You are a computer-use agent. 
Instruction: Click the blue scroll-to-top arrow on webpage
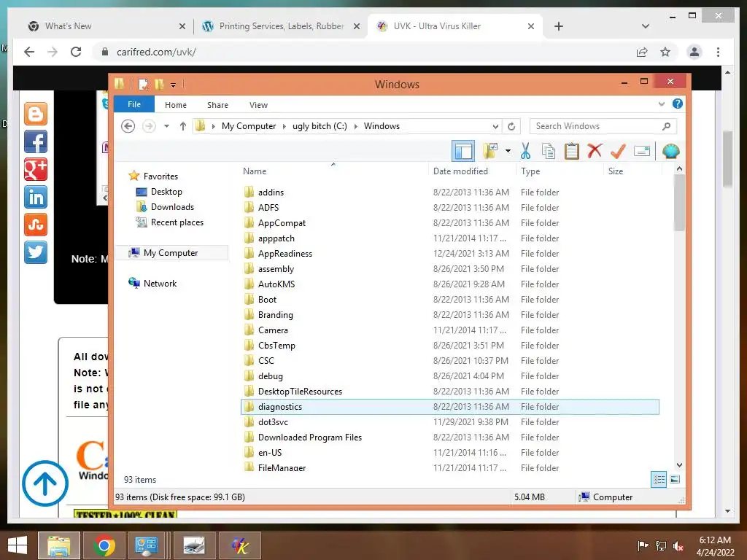coord(45,483)
